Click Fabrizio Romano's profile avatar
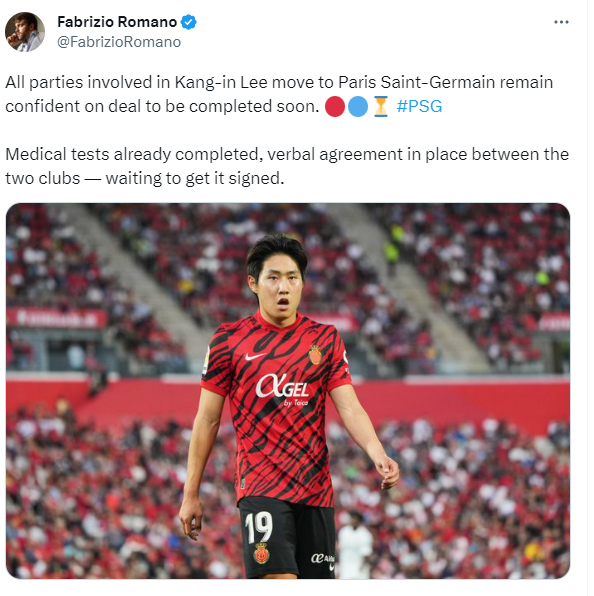This screenshot has width=594, height=596. point(25,32)
